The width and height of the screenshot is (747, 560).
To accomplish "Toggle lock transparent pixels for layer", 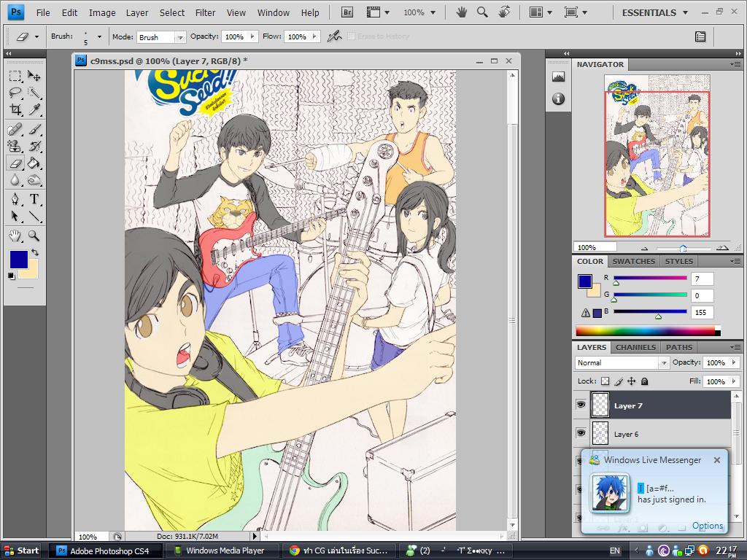I will coord(605,381).
